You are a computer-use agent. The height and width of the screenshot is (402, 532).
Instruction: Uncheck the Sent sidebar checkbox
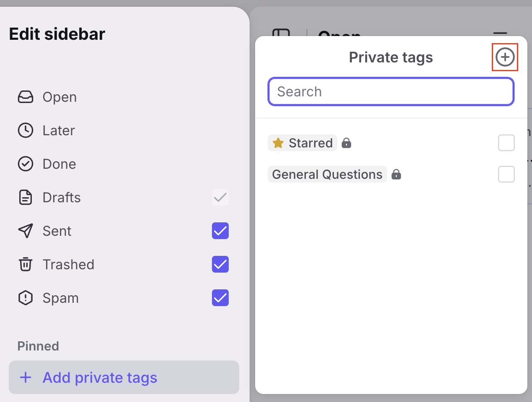(x=220, y=231)
